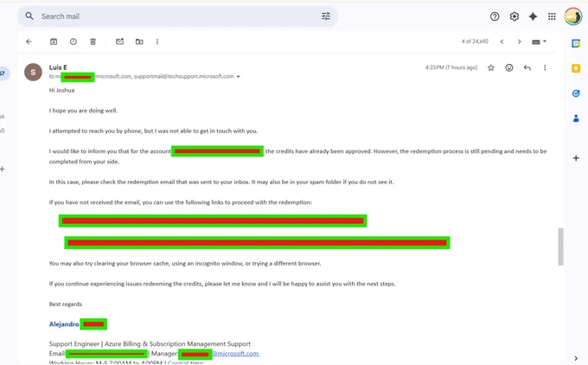Click the Best regards line
This screenshot has height=365, width=588.
point(65,304)
